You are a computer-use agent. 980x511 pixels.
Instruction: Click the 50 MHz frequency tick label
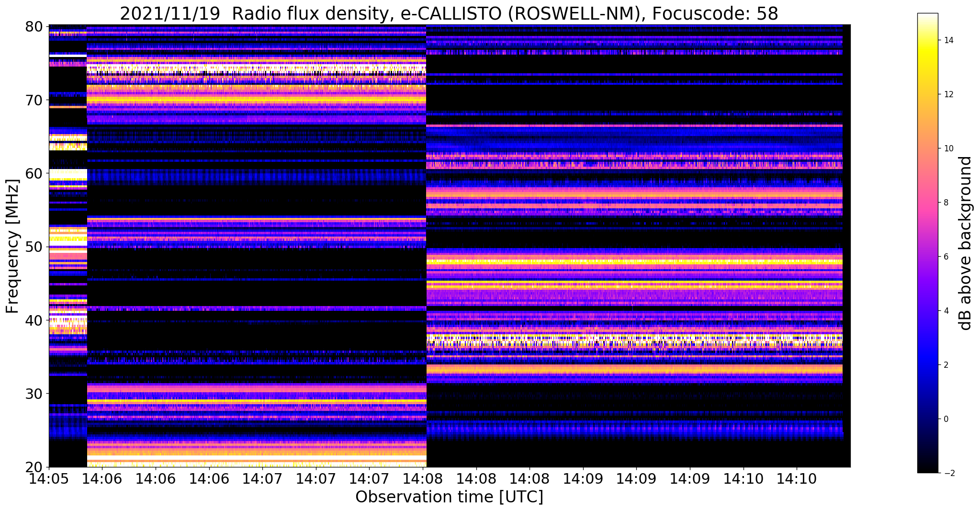click(x=34, y=247)
